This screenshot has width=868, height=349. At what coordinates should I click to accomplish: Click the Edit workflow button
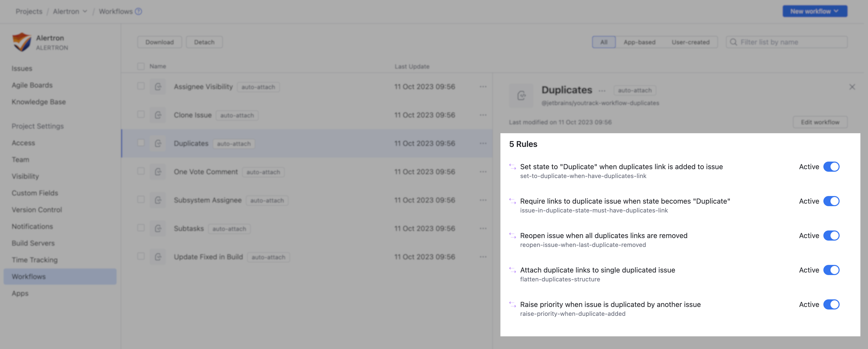click(820, 122)
